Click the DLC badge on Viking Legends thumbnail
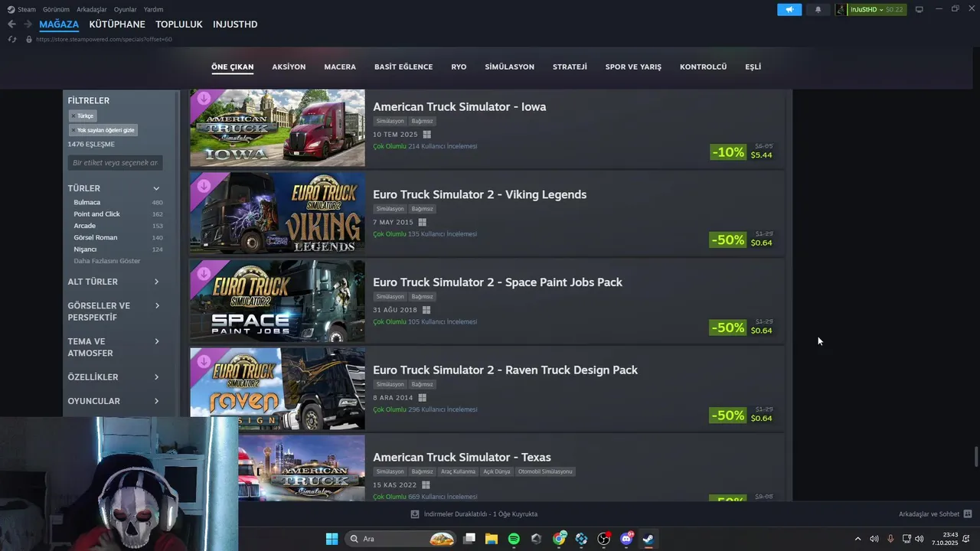980x551 pixels. [x=204, y=185]
